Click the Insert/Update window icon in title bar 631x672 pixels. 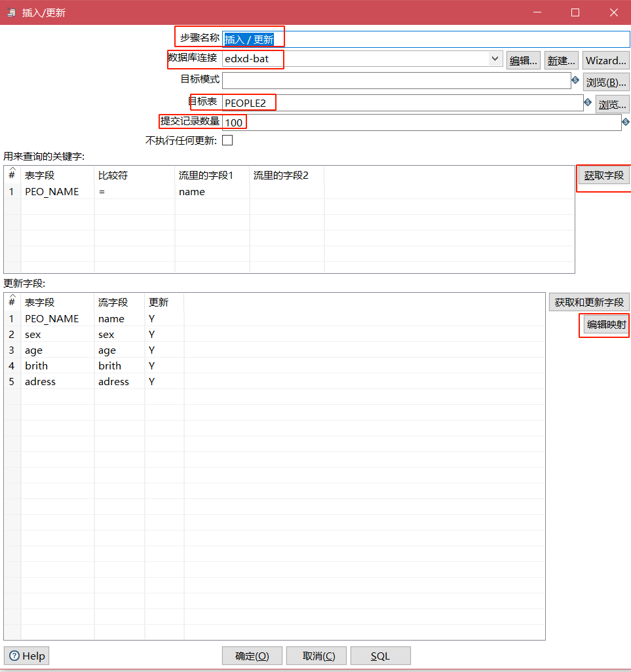coord(12,12)
